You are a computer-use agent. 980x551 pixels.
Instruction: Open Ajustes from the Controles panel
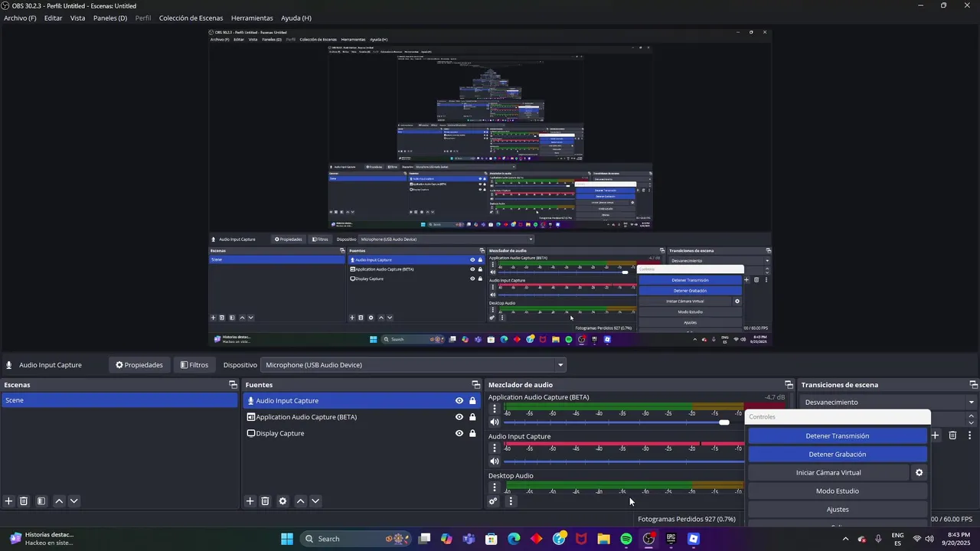click(x=838, y=510)
